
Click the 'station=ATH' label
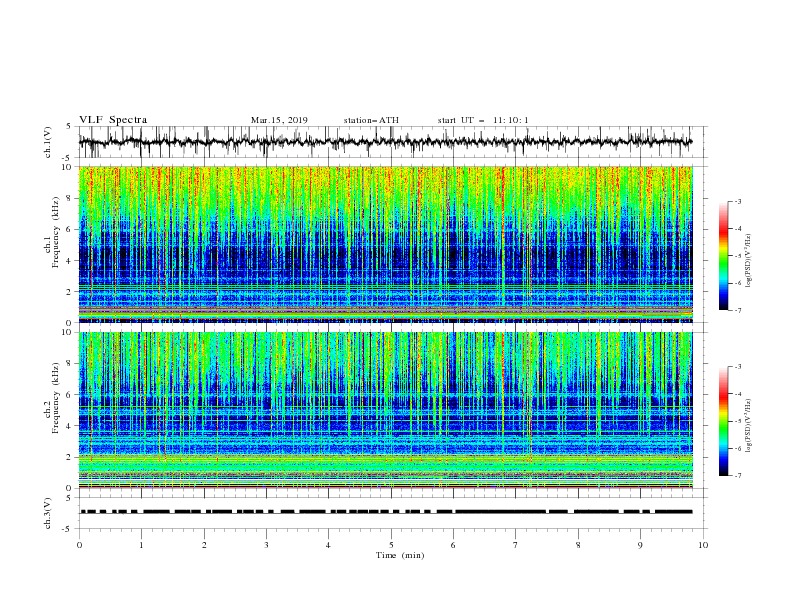click(371, 120)
